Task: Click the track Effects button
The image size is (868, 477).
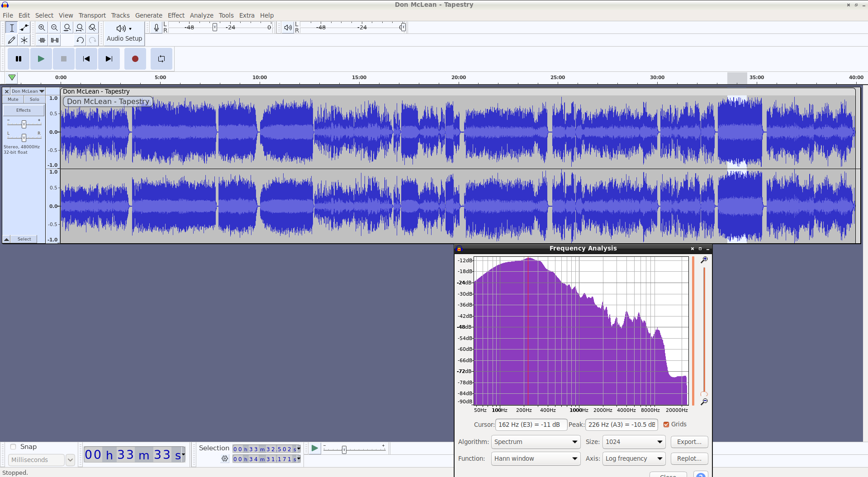Action: pyautogui.click(x=24, y=110)
